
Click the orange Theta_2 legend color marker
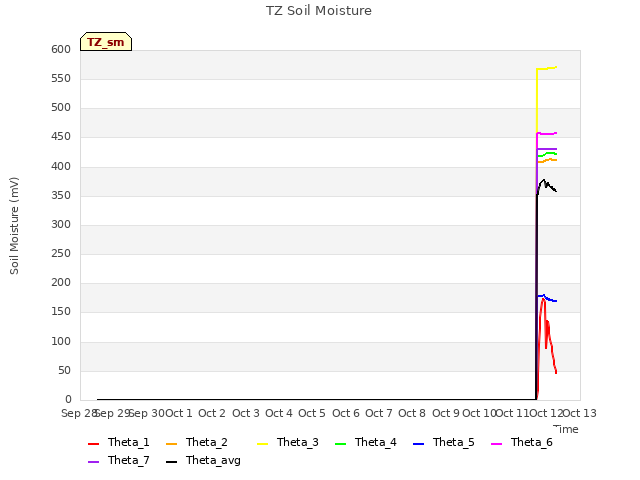click(171, 444)
